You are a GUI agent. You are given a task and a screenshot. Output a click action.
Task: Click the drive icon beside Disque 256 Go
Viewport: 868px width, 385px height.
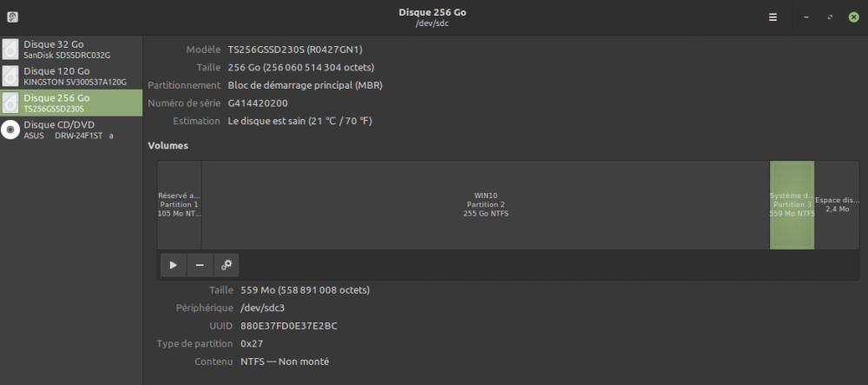11,103
